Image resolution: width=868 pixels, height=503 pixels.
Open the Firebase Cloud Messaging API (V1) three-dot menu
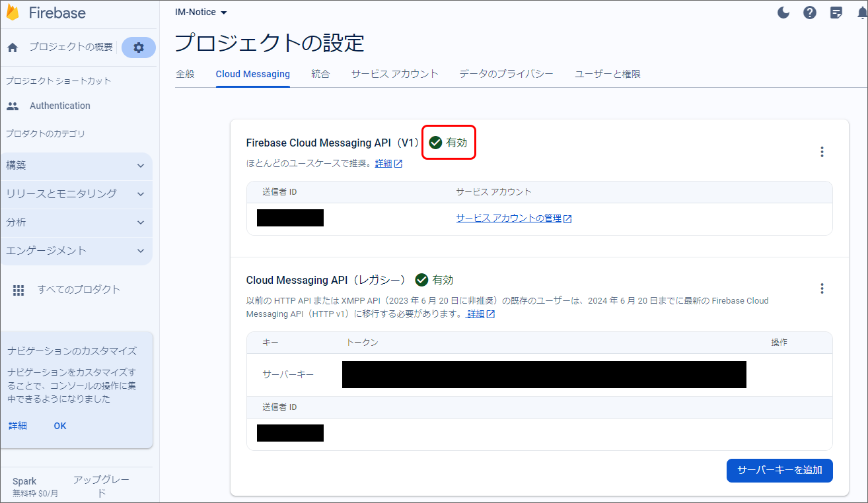click(x=822, y=152)
